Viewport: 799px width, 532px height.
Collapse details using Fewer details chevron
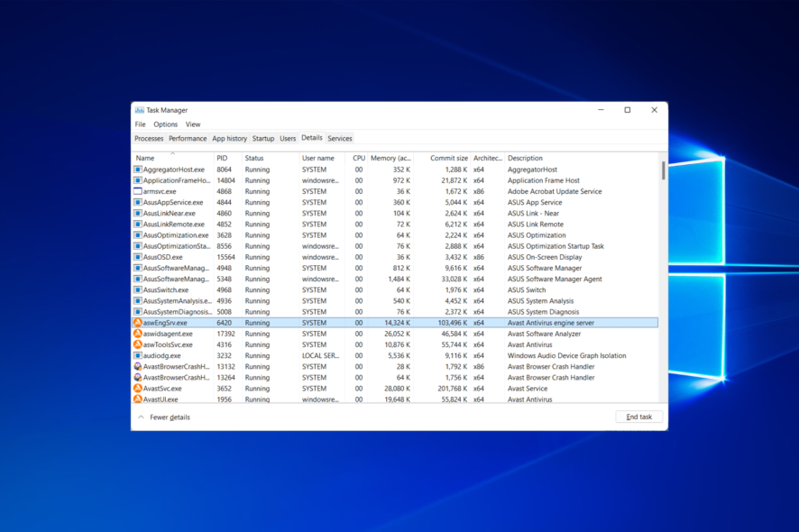[x=142, y=417]
